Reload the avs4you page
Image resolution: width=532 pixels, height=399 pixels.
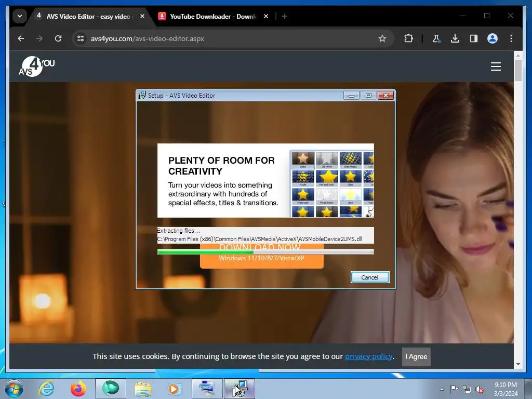click(x=58, y=38)
